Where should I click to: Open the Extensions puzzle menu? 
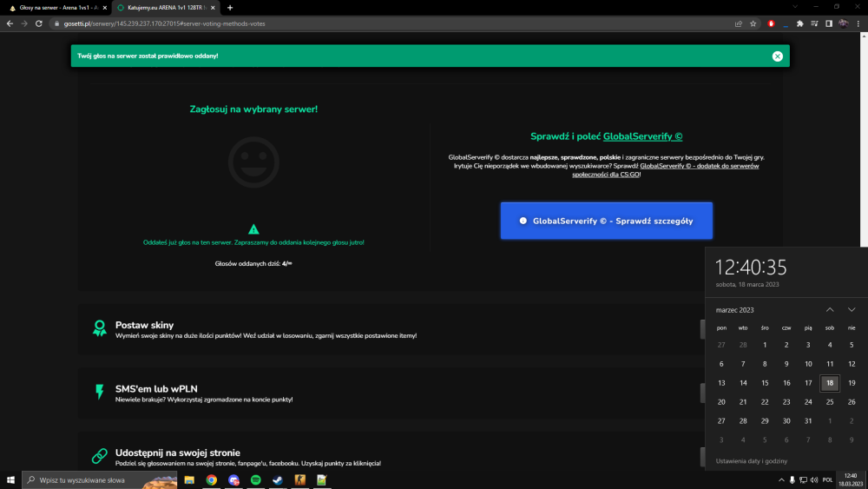tap(800, 23)
